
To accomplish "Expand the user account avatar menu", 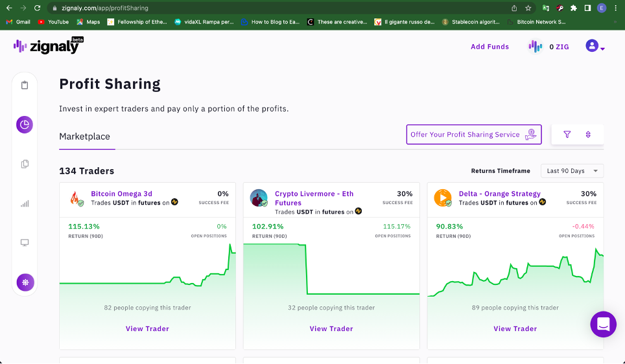I will 595,46.
